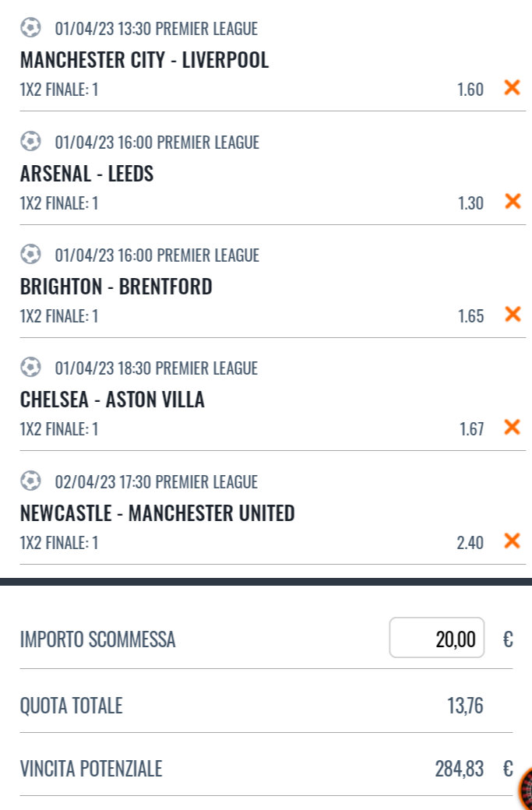This screenshot has height=810, width=532.
Task: Remove the Chelsea - Aston Villa selection
Action: tap(512, 428)
